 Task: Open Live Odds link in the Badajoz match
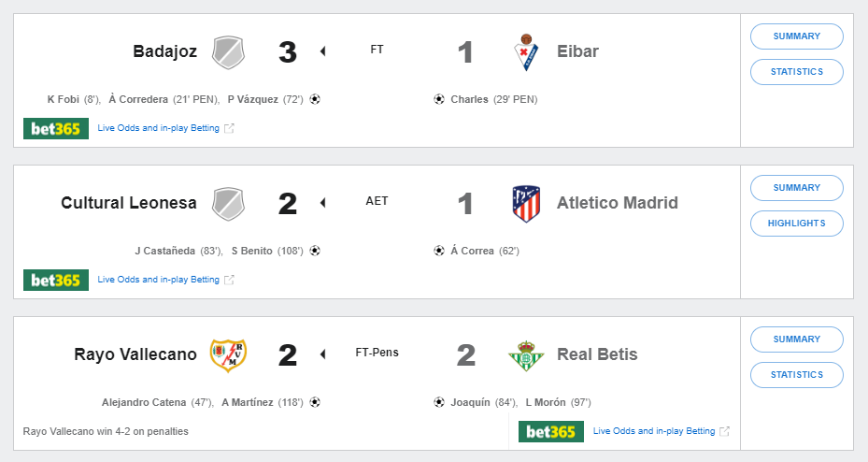159,128
